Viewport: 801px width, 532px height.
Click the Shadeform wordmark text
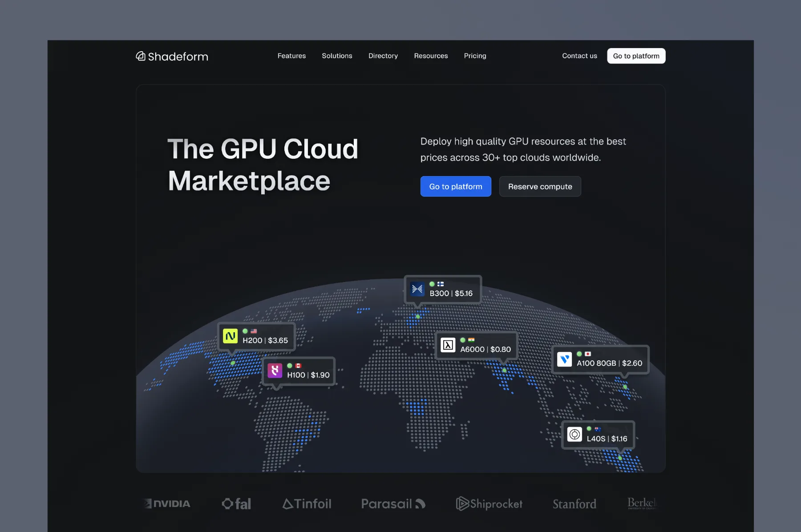[x=178, y=56]
